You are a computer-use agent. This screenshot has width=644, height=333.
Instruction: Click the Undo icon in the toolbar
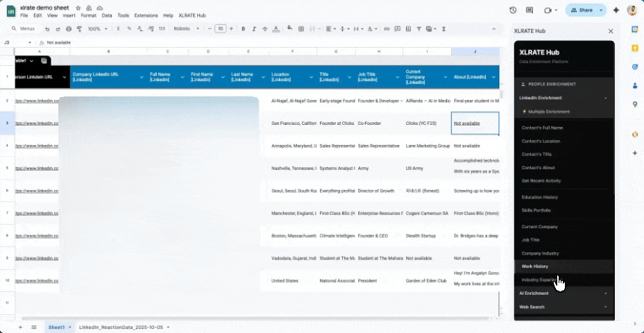(x=47, y=28)
